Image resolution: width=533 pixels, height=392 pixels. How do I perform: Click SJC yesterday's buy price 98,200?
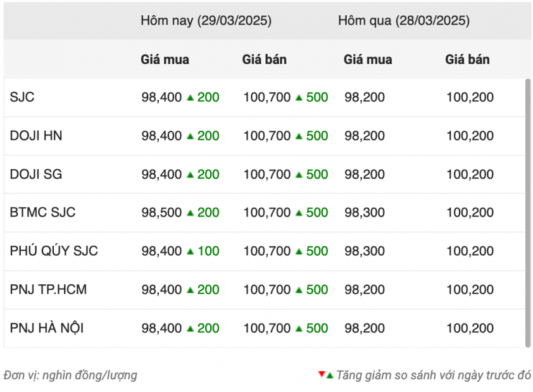pos(365,98)
